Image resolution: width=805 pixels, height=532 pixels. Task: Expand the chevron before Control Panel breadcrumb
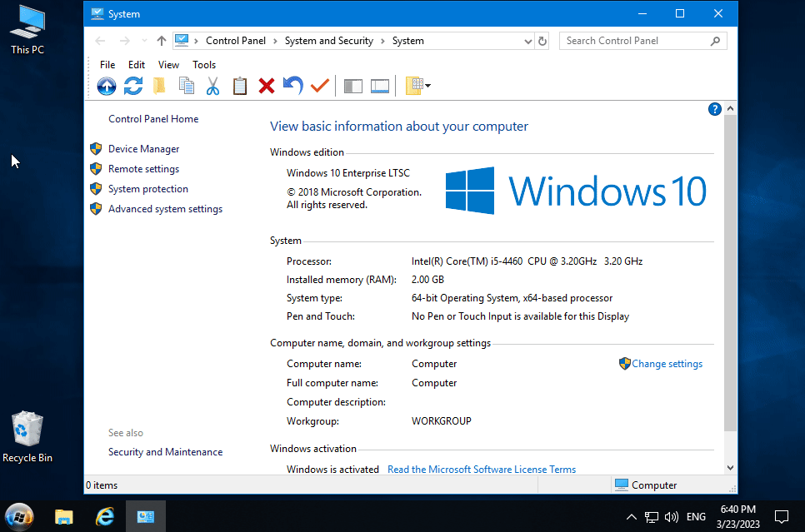pos(196,41)
